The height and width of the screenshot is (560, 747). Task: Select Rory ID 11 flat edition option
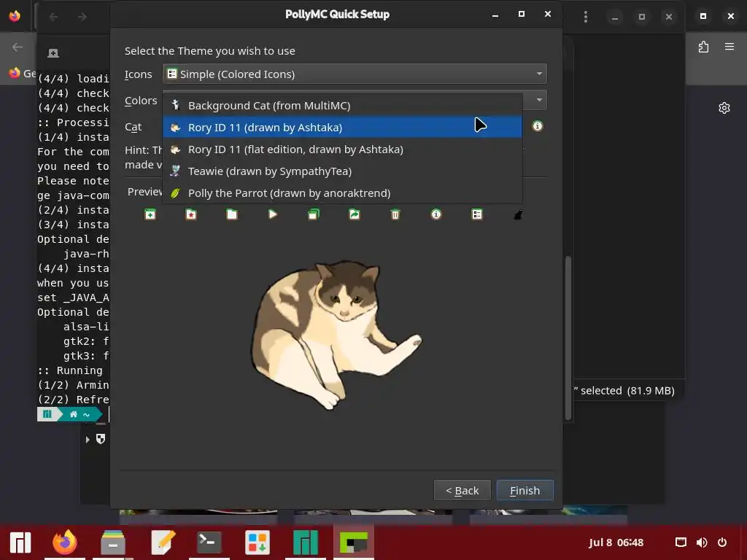pos(342,149)
